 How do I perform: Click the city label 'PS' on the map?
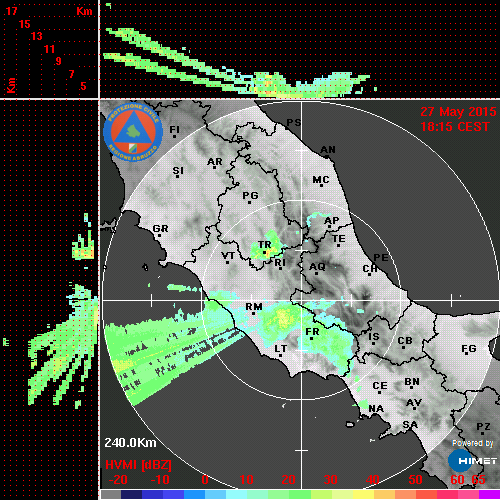point(294,123)
